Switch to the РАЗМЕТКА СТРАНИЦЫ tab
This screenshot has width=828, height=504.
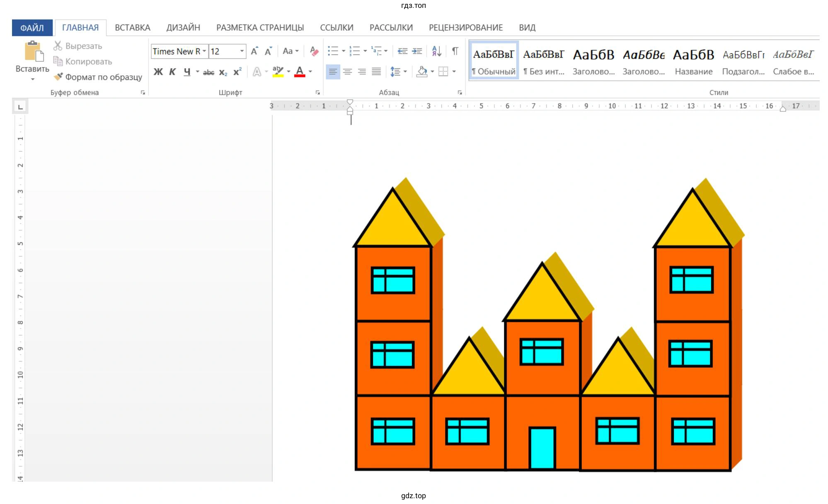coord(260,28)
